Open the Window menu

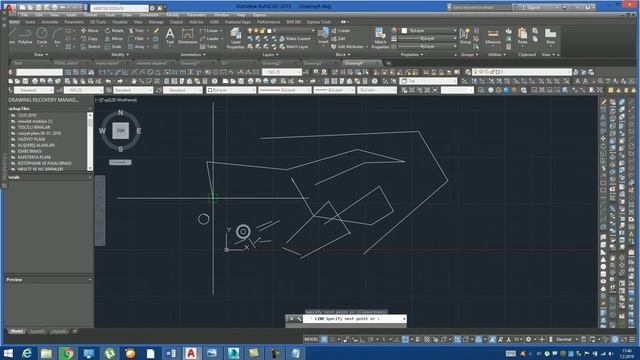221,15
